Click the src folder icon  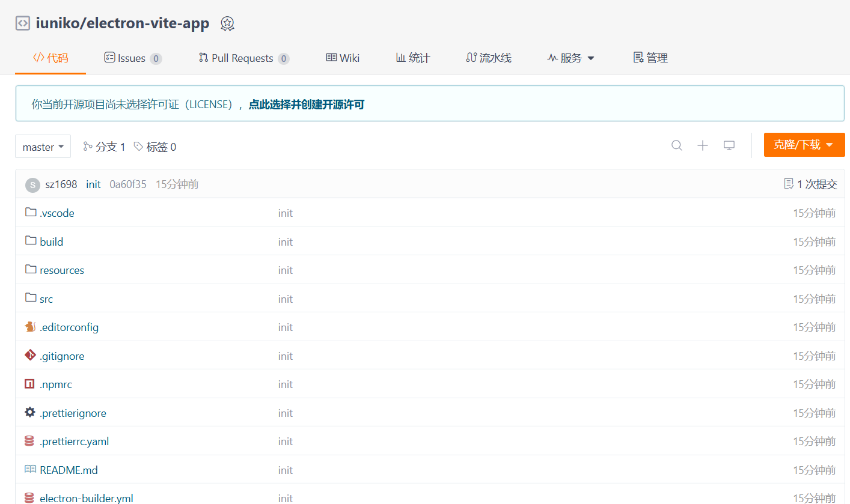(x=31, y=298)
